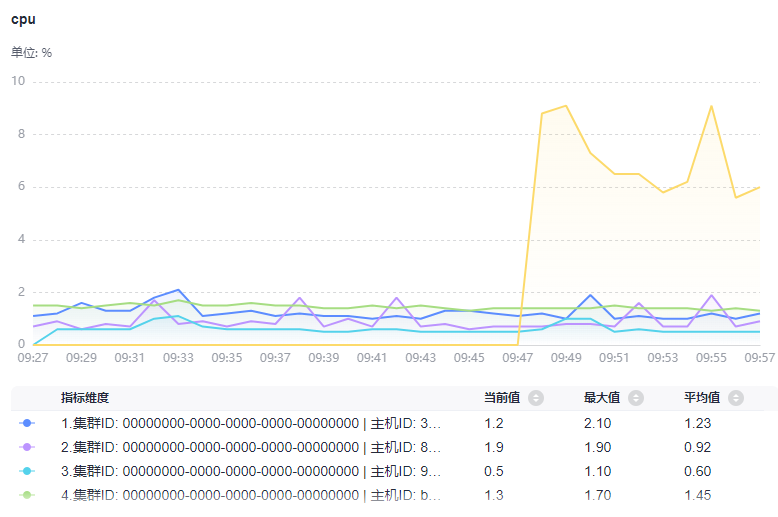
Task: Click average value 0.60 in row 3
Action: pos(698,471)
